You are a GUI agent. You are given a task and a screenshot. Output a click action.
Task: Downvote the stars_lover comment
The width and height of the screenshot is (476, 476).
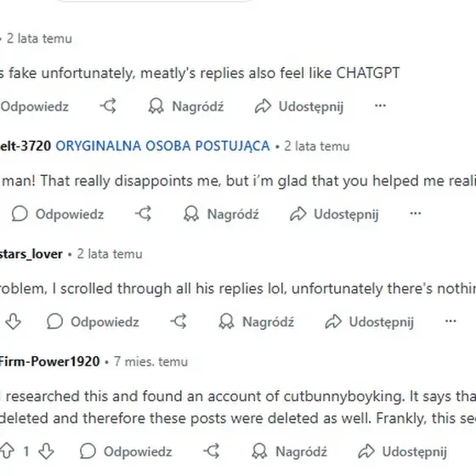coord(13,321)
